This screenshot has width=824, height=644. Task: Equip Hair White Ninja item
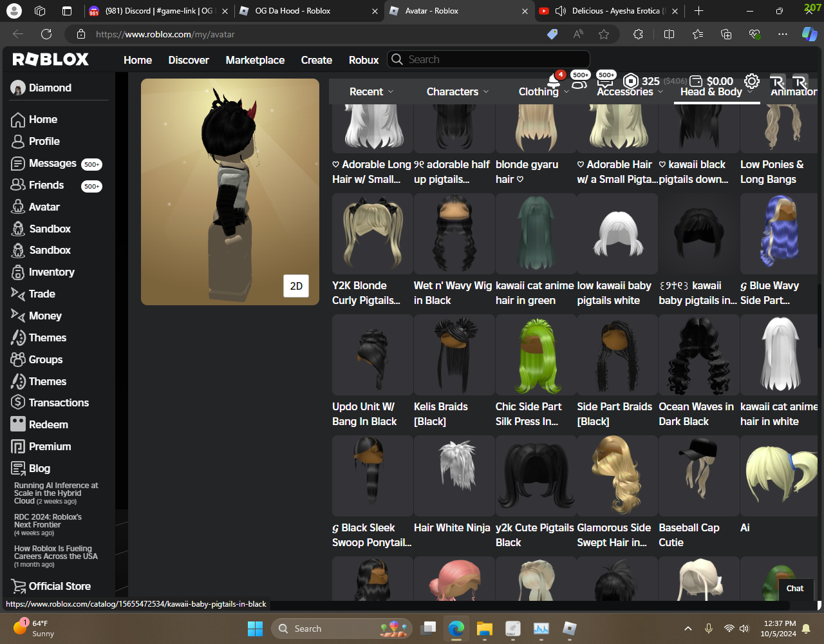(x=454, y=476)
